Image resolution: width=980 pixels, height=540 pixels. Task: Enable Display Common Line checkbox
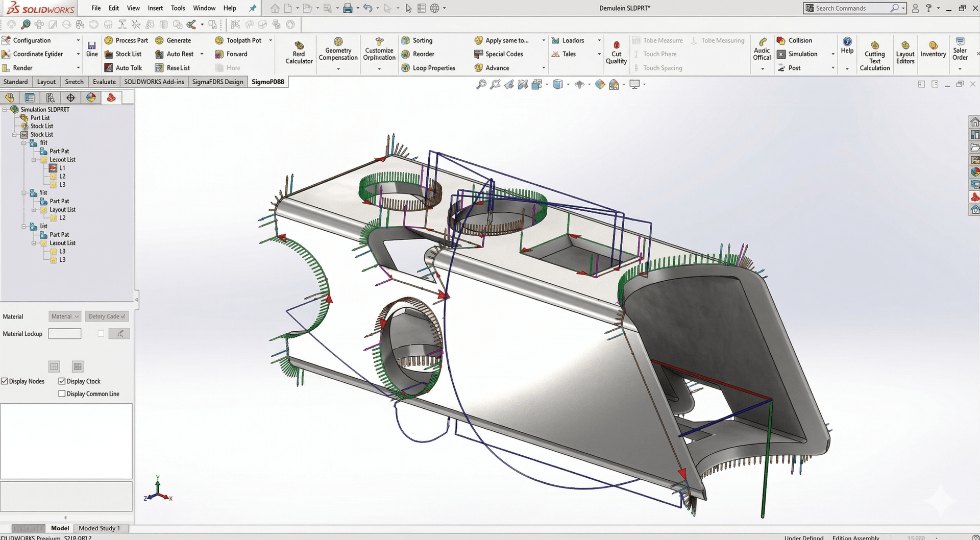(x=62, y=394)
